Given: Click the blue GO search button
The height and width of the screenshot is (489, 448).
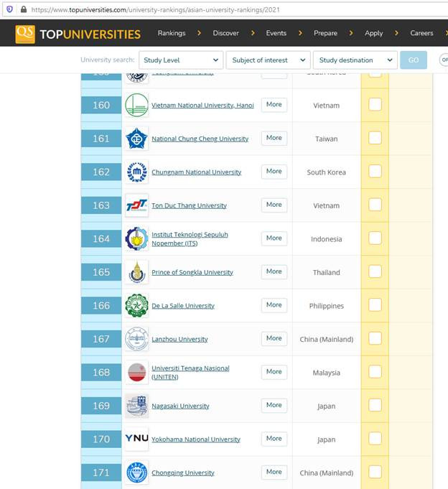Looking at the screenshot, I should (x=414, y=60).
